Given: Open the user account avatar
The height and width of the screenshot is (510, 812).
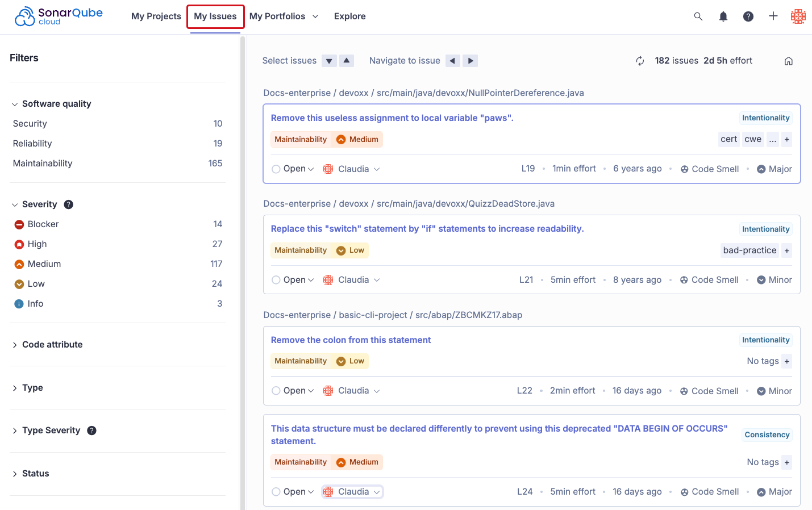Looking at the screenshot, I should click(x=798, y=16).
